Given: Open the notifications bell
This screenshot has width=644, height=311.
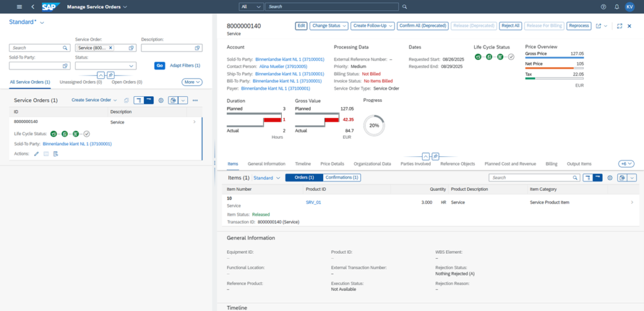Looking at the screenshot, I should [616, 6].
